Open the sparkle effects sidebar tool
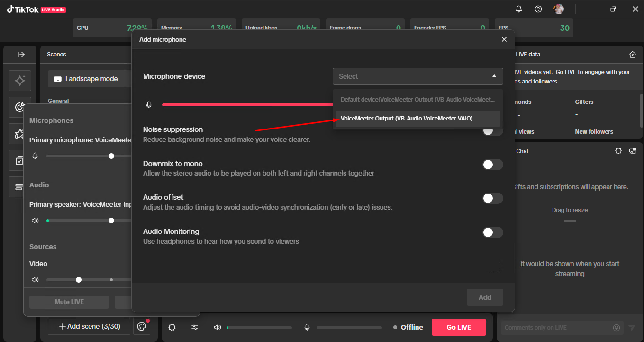 click(20, 81)
